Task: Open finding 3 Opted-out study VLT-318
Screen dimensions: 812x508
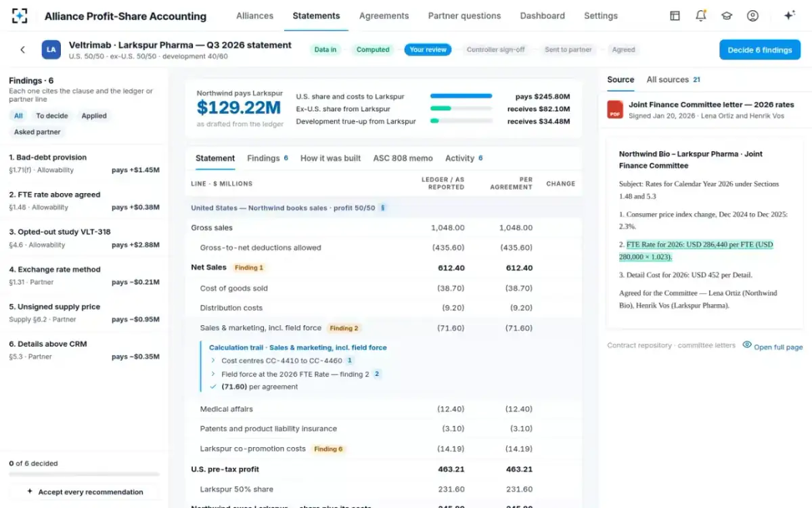Action: (84, 238)
